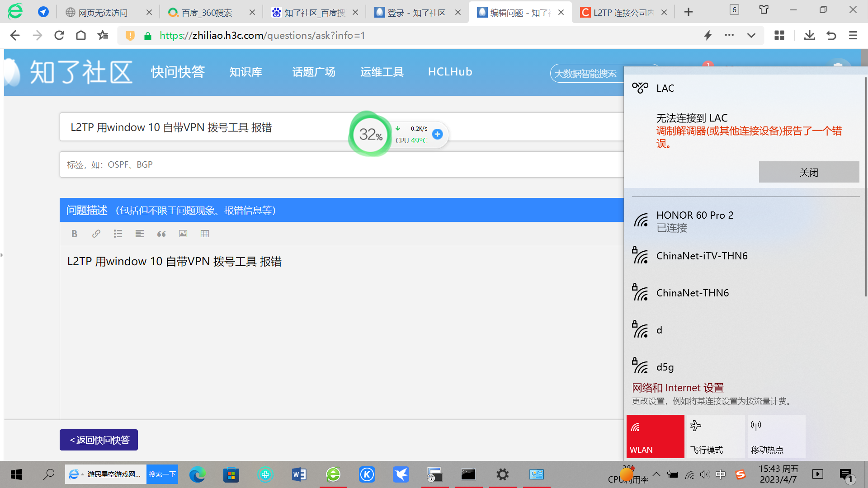Click the Bold formatting icon
The width and height of the screenshot is (868, 488).
(x=75, y=234)
